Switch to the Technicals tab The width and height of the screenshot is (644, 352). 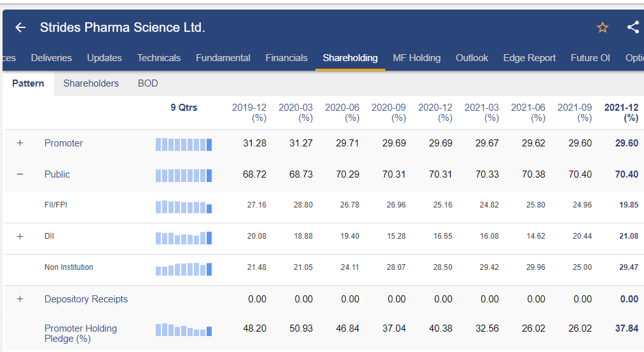point(159,58)
